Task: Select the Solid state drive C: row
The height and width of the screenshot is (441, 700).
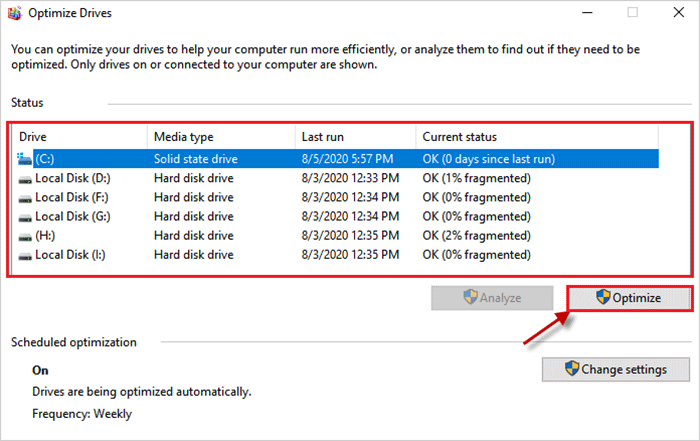Action: (x=337, y=159)
